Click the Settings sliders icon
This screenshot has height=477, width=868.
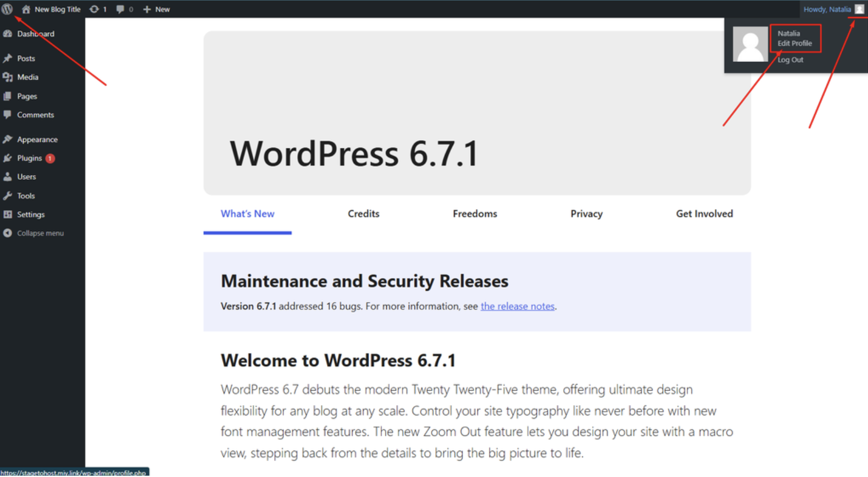(x=8, y=214)
